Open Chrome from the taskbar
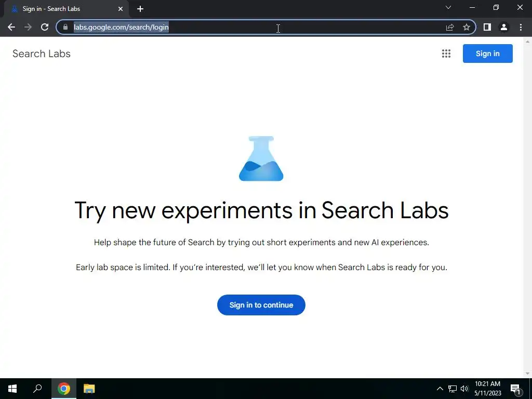The image size is (532, 399). (64, 389)
